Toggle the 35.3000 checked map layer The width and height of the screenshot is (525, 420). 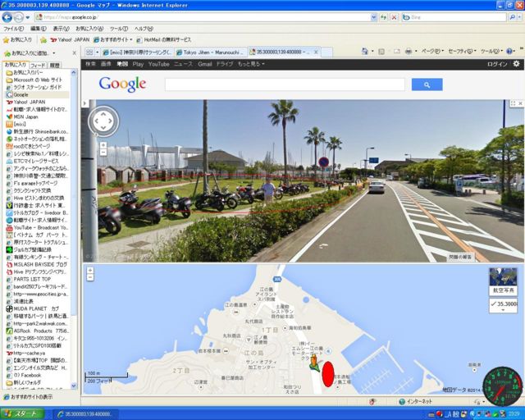click(x=503, y=304)
